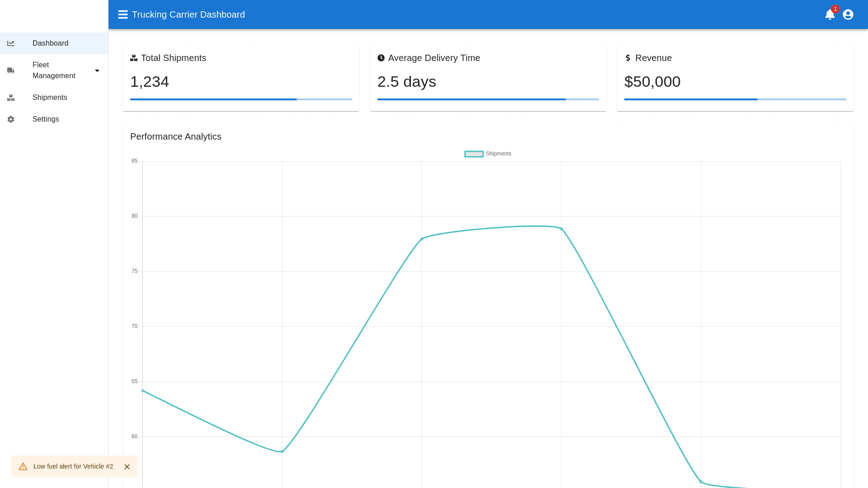Click the Fleet Management truck icon
The width and height of the screenshot is (868, 488).
click(x=11, y=70)
